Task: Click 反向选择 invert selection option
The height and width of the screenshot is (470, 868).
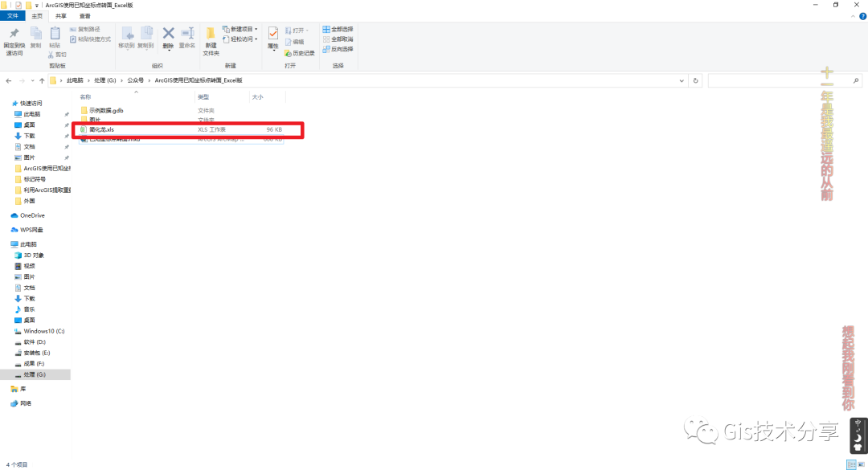Action: (338, 48)
